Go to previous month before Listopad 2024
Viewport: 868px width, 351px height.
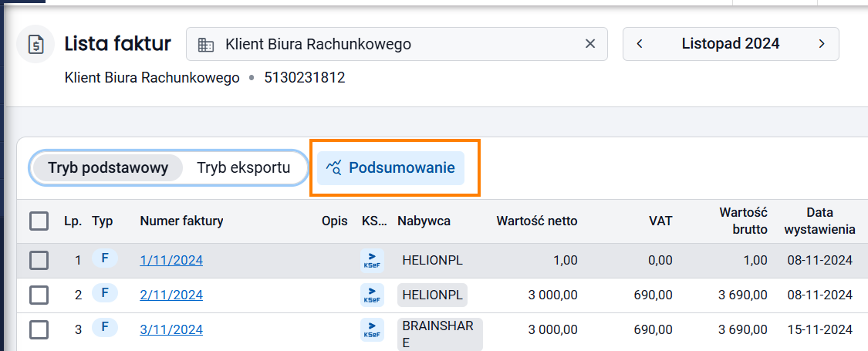(640, 44)
